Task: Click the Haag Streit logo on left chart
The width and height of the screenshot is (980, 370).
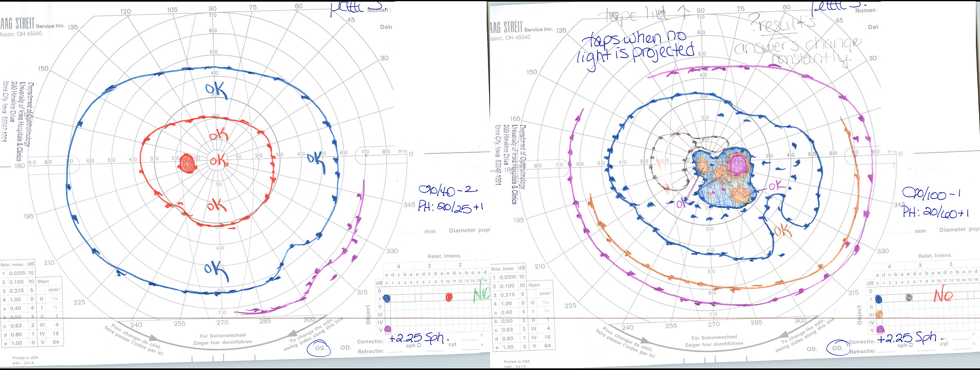Action: pyautogui.click(x=17, y=24)
